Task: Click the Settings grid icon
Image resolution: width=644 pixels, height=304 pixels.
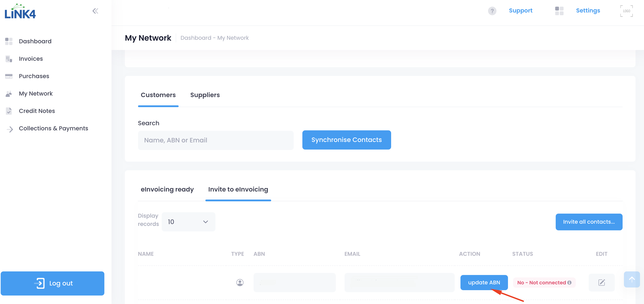Action: pyautogui.click(x=559, y=11)
